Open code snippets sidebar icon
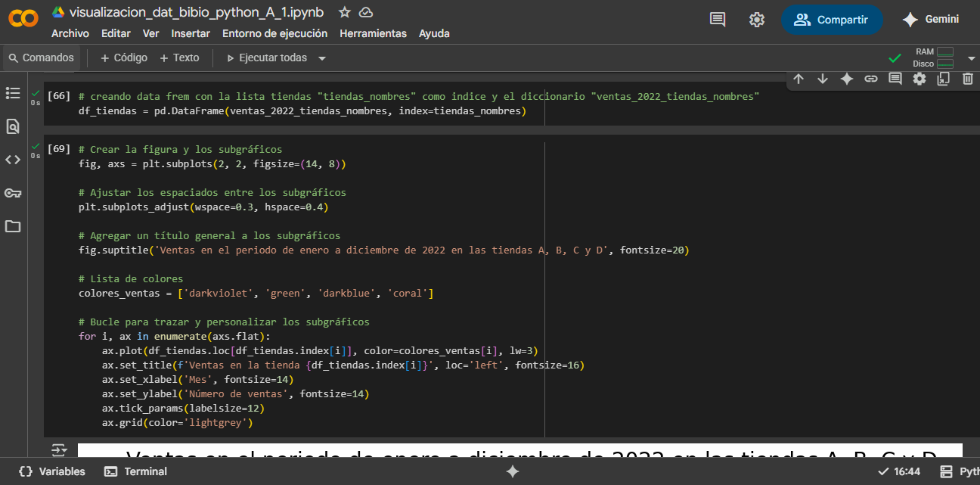 pyautogui.click(x=13, y=160)
